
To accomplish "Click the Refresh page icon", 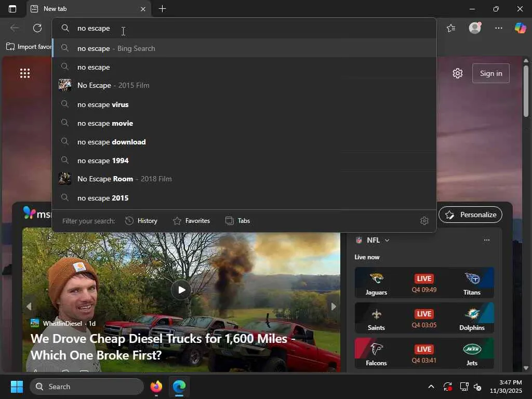I will pos(37,28).
